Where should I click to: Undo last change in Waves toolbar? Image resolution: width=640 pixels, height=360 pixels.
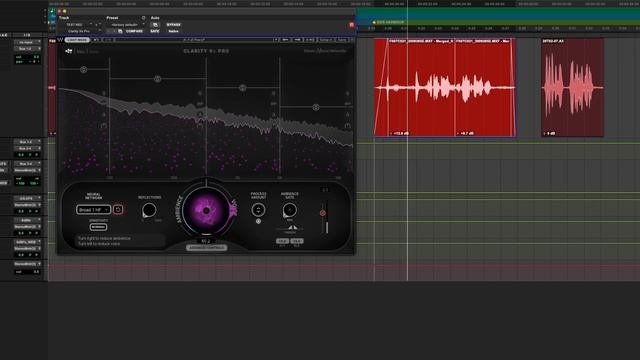coord(96,40)
